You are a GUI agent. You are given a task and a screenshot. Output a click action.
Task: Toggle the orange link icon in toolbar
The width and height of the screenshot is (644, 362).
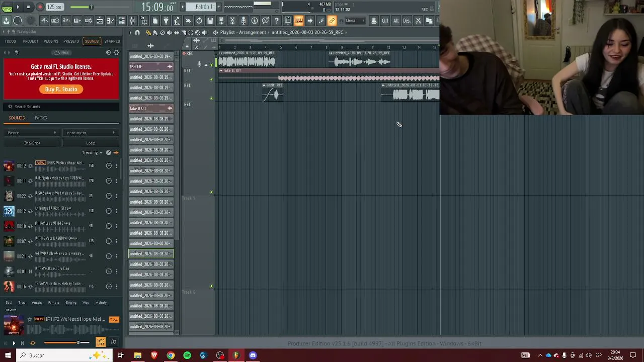coord(332,21)
